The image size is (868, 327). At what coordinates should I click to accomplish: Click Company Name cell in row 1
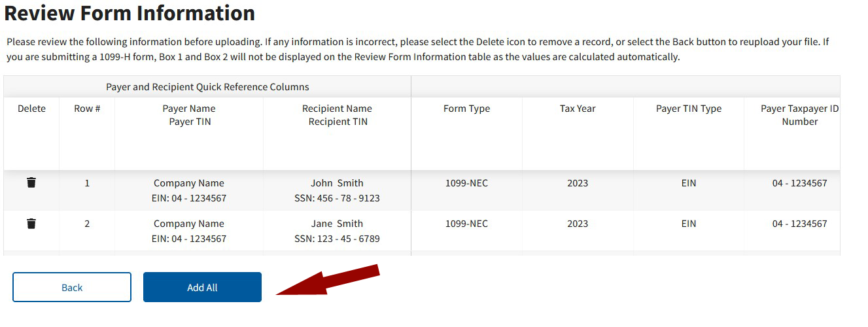pyautogui.click(x=189, y=183)
